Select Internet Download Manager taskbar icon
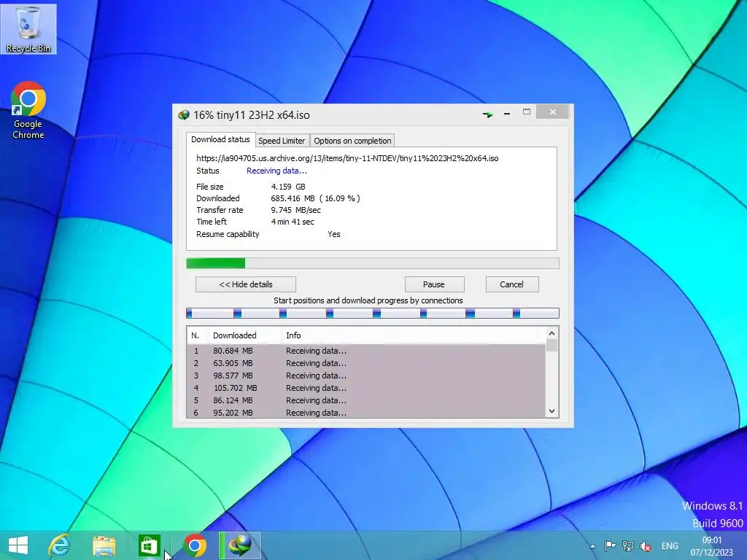The width and height of the screenshot is (747, 560). tap(240, 545)
